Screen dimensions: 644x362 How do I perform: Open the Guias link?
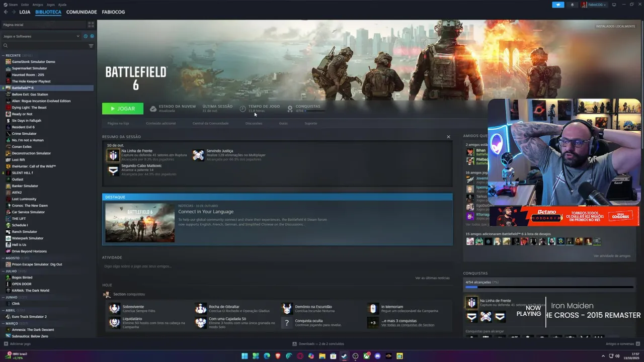coord(283,123)
